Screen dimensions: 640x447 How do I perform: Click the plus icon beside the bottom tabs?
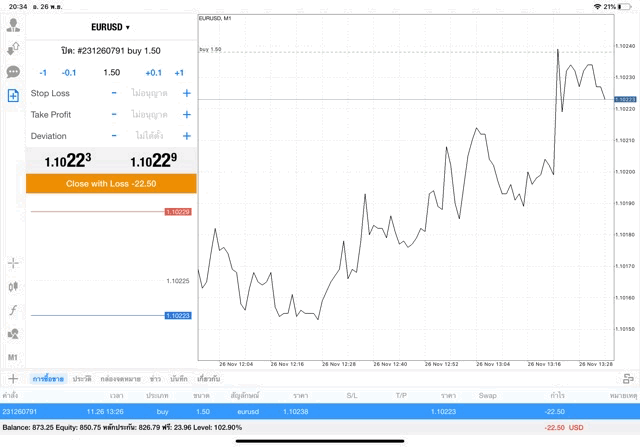click(13, 379)
